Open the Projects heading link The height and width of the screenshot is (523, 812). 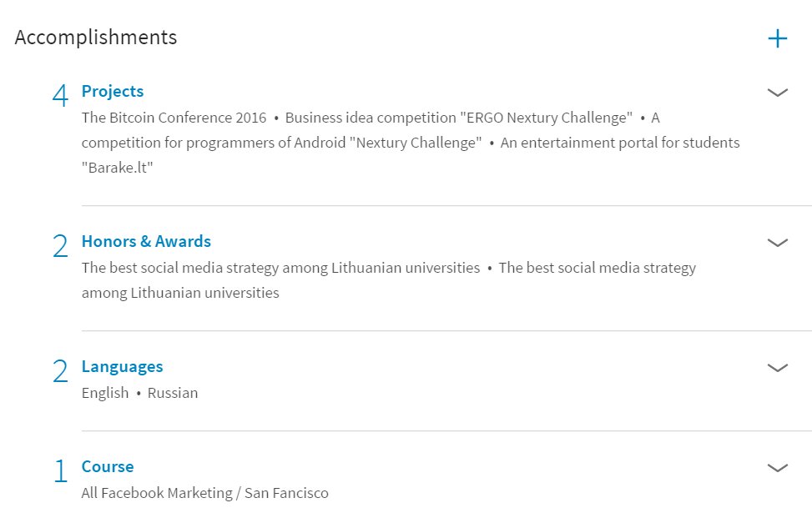[x=113, y=91]
